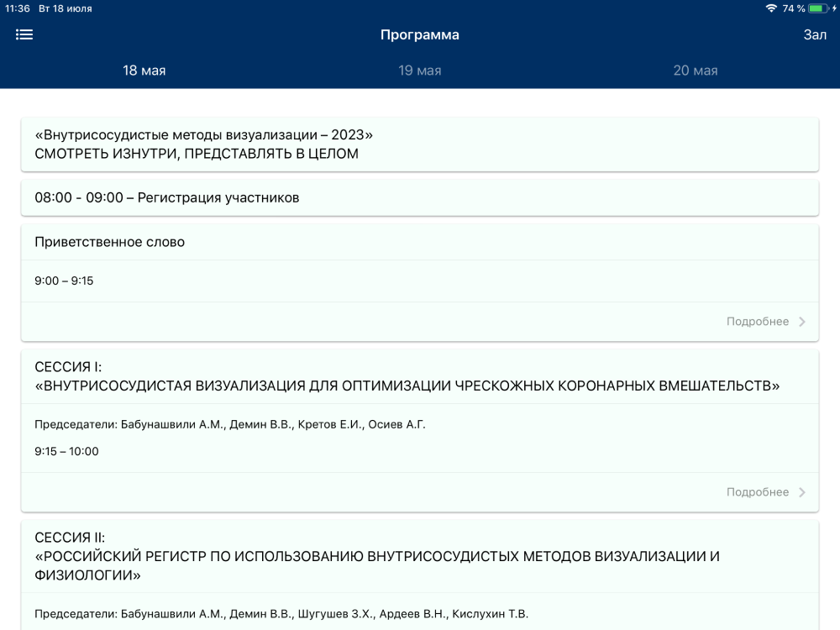
Task: Tap Подробнее under Приветственное слово
Action: (x=757, y=322)
